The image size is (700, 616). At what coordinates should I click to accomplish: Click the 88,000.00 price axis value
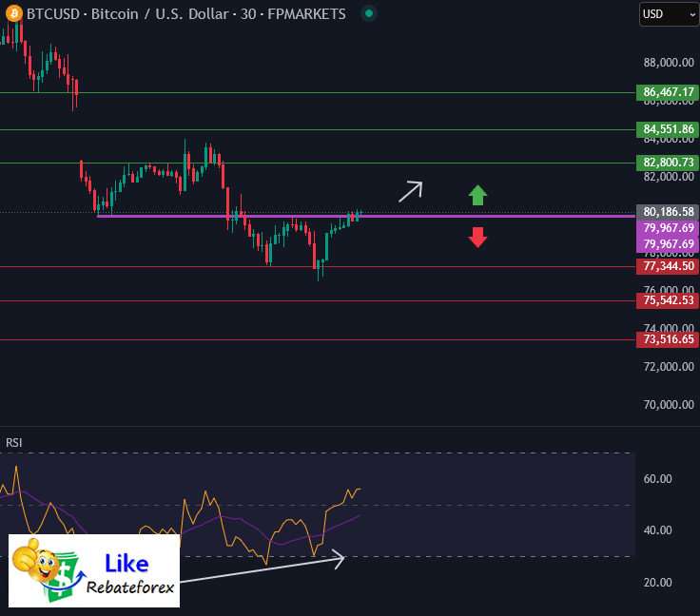click(669, 63)
